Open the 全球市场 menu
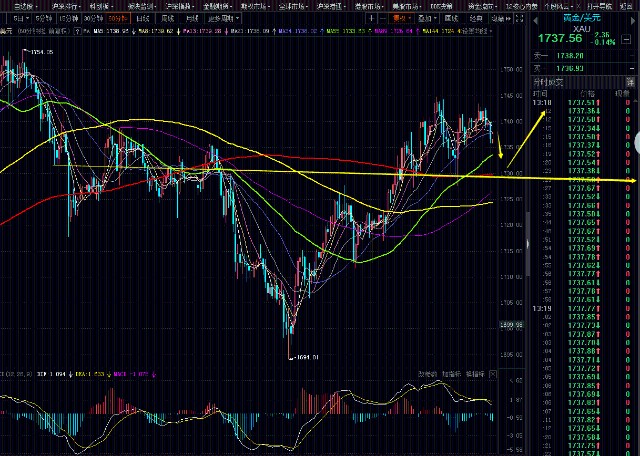Image resolution: width=640 pixels, height=456 pixels. coord(293,6)
